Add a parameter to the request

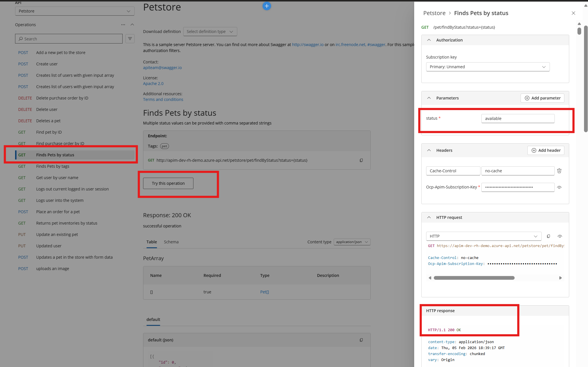(x=542, y=98)
